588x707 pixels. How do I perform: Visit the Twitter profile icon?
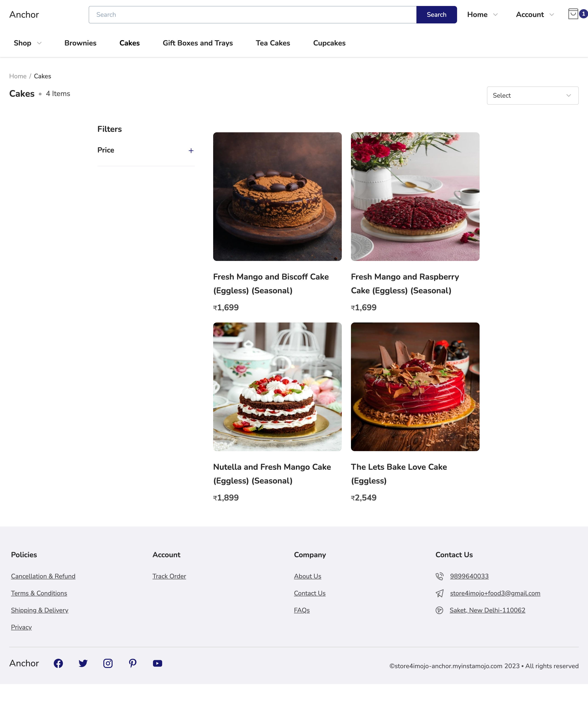coord(83,663)
